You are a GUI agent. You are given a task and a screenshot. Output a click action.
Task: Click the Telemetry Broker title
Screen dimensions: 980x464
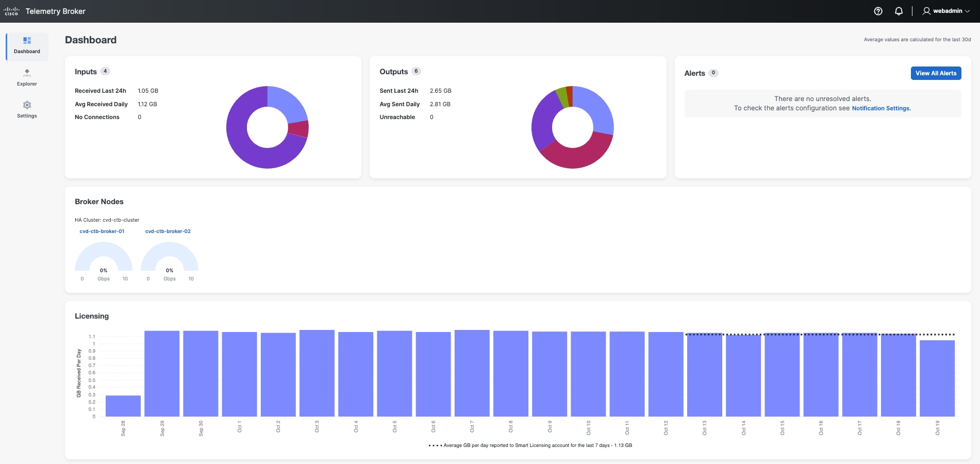56,11
